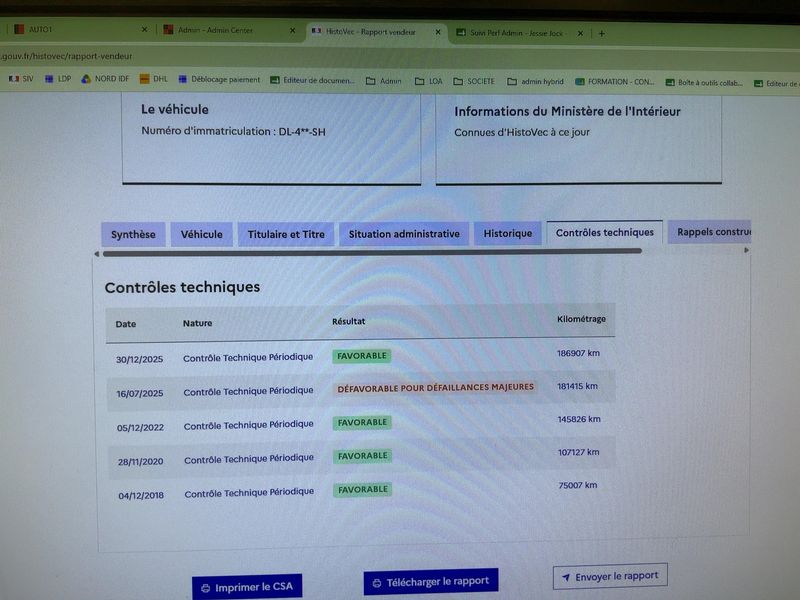Screen dimensions: 800x600
Task: Open the FORMATION - CON... bookmark
Action: (x=615, y=82)
